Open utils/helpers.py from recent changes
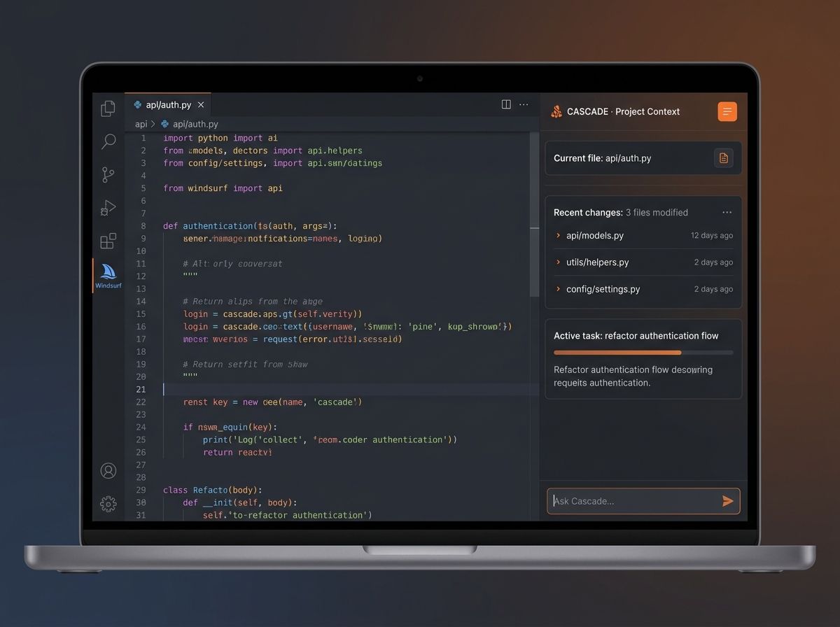 tap(598, 262)
